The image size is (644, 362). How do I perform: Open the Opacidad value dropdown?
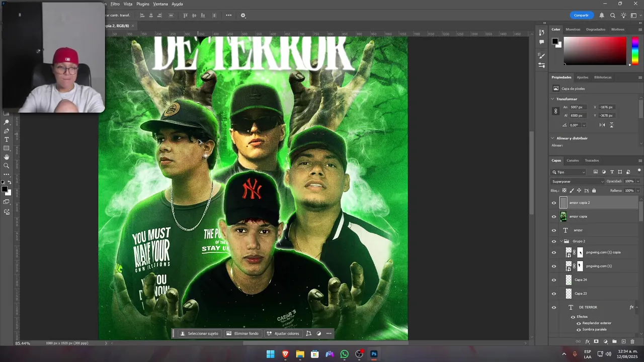[x=638, y=182]
